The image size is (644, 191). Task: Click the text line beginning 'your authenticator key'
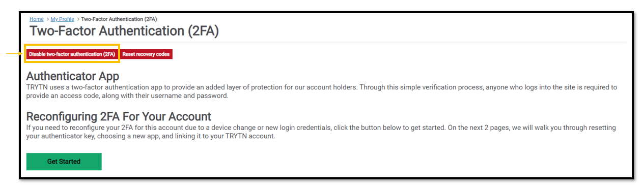point(151,136)
